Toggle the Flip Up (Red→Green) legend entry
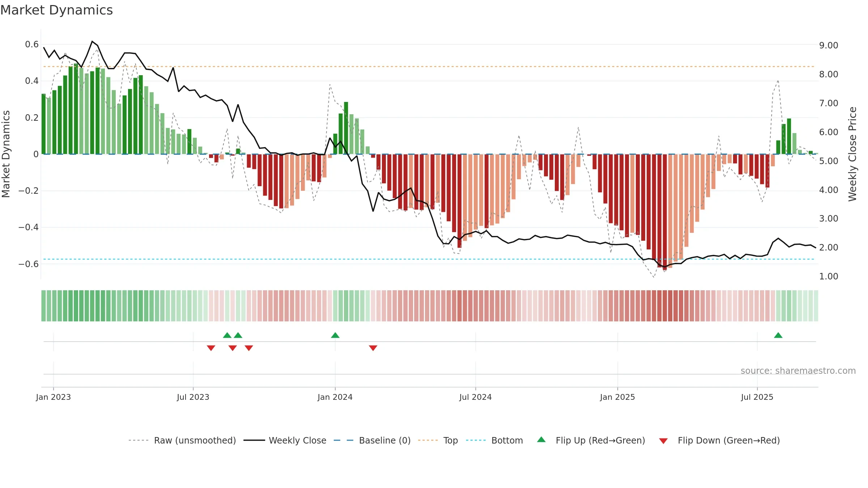The image size is (868, 488). click(x=591, y=440)
